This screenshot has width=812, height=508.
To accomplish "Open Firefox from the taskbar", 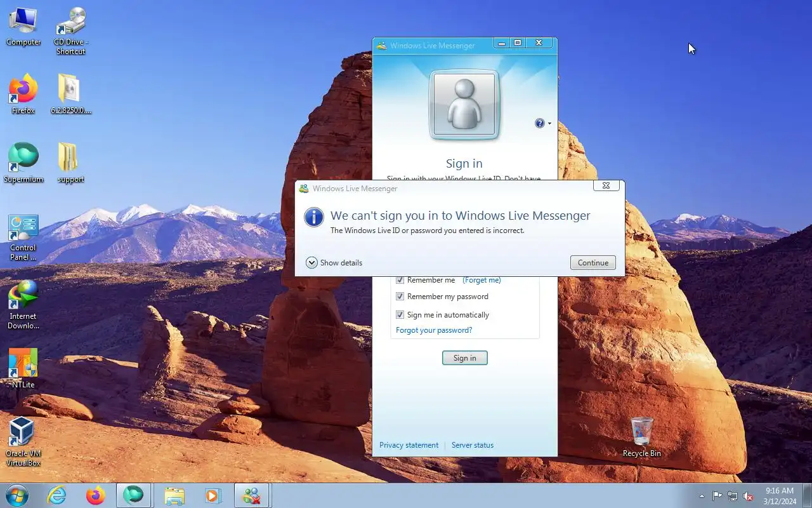I will coord(95,495).
